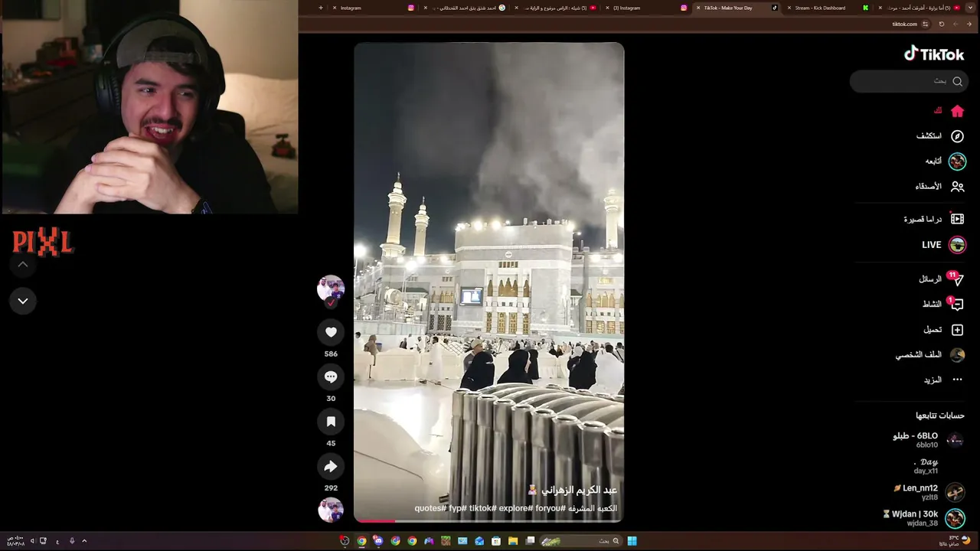980x551 pixels.
Task: Bookmark the video to favorites
Action: click(331, 422)
